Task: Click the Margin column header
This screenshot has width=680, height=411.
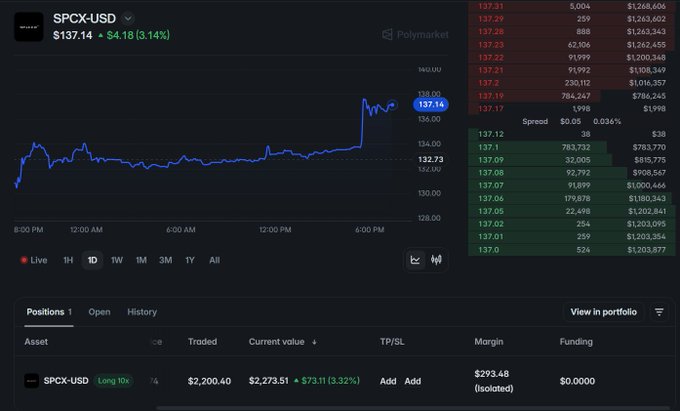Action: click(489, 342)
